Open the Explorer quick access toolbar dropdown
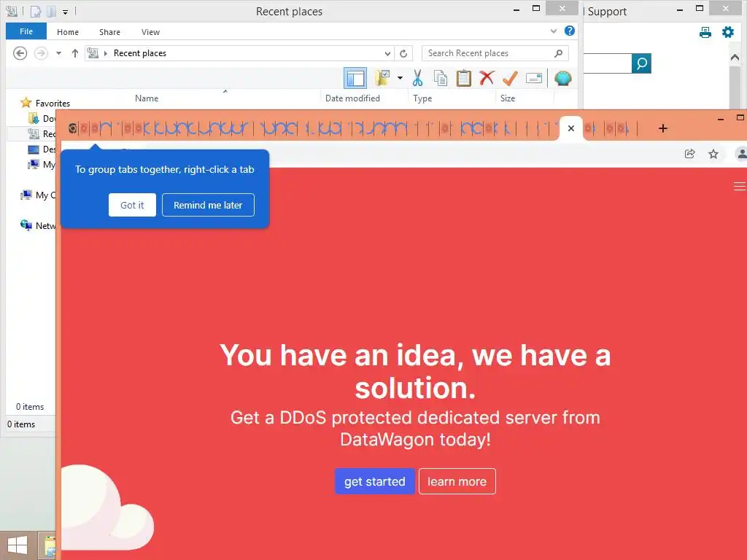 (65, 12)
